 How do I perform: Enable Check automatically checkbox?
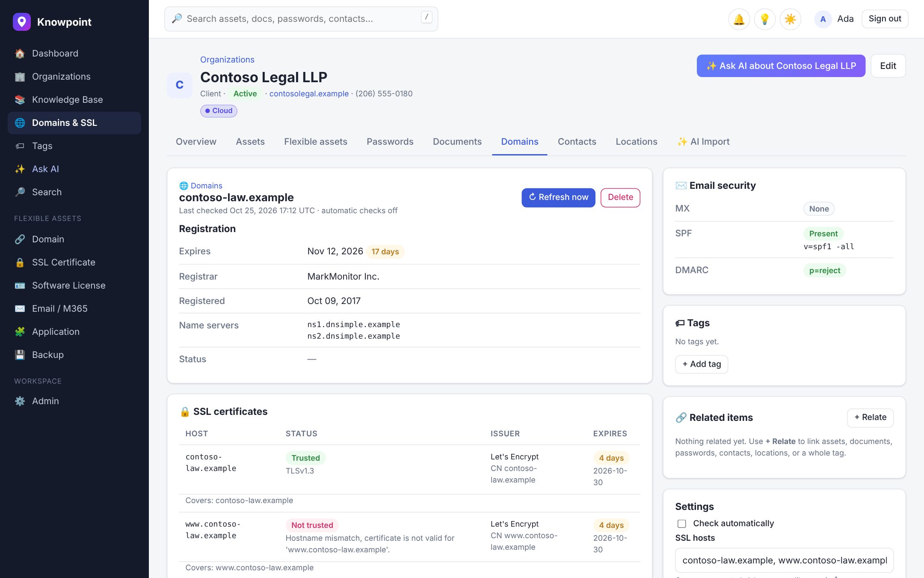(x=682, y=524)
